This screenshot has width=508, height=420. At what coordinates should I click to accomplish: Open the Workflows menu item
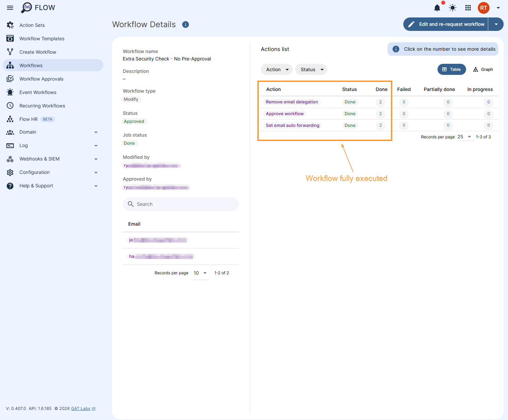click(x=31, y=65)
